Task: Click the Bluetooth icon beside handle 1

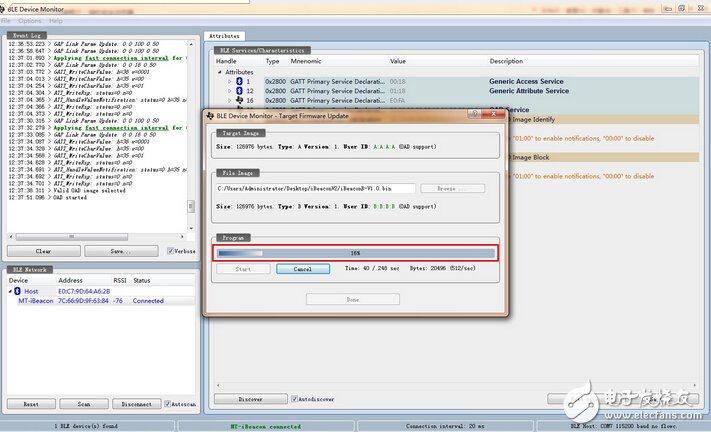Action: click(x=238, y=81)
